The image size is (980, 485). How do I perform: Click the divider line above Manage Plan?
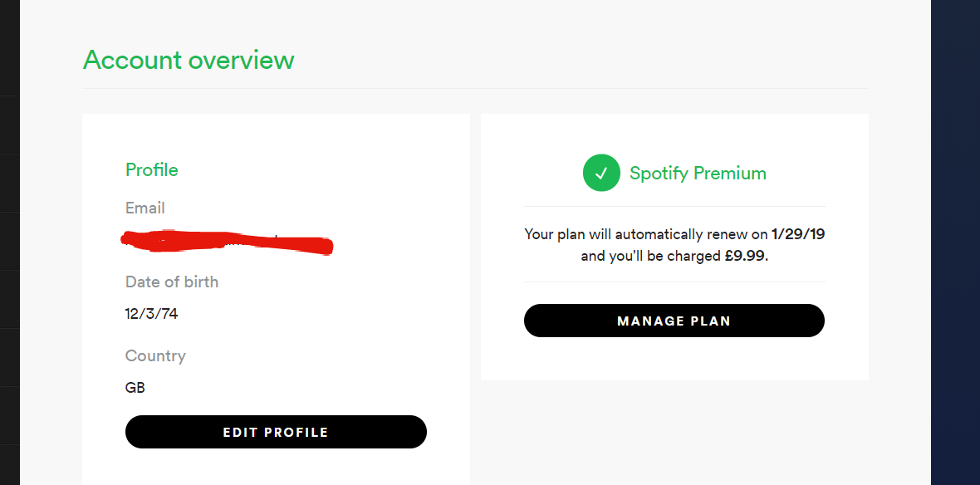coord(674,282)
